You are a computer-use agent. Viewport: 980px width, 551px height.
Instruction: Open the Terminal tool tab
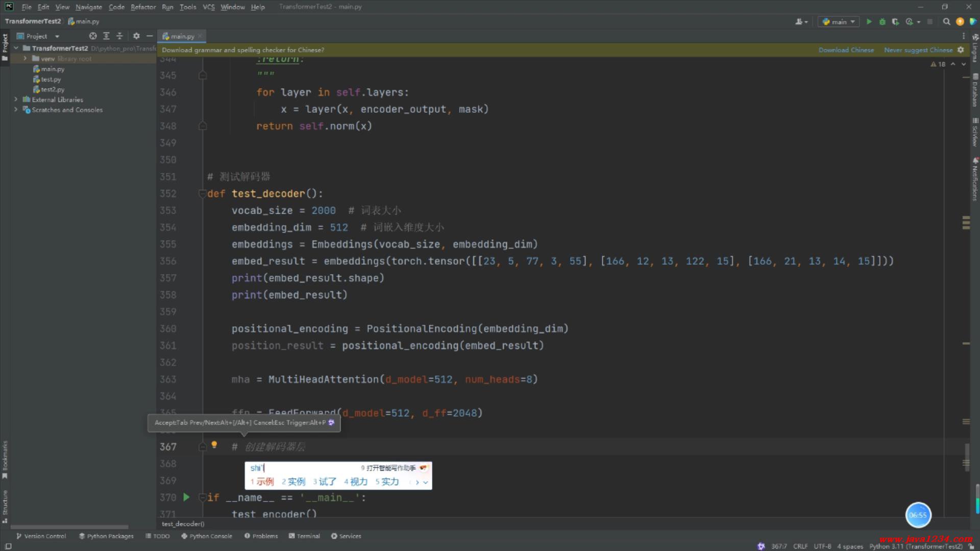[304, 536]
